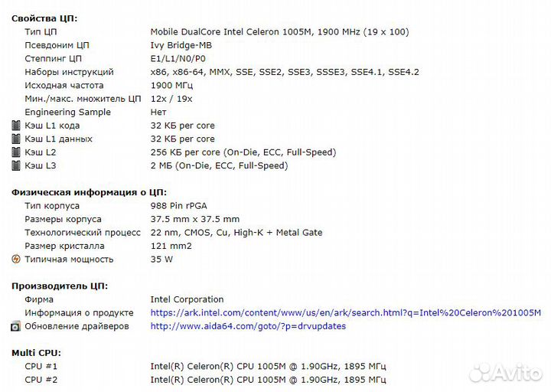Select the Размеры корпуса row label
The height and width of the screenshot is (392, 551).
click(x=63, y=219)
